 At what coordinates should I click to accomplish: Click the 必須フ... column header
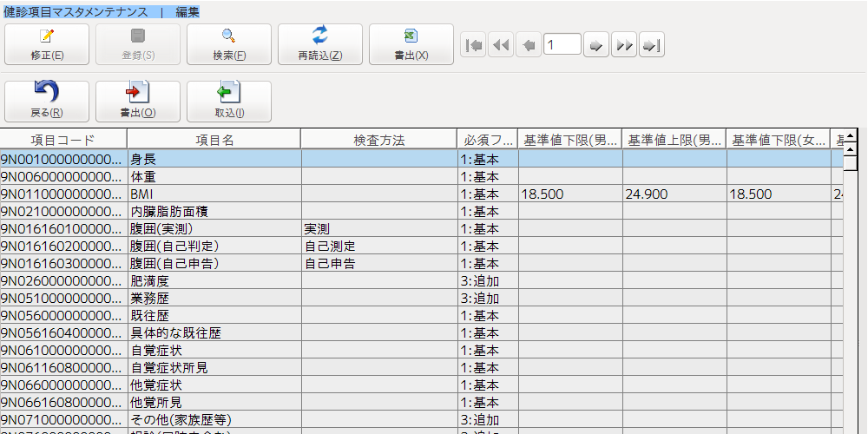(x=487, y=140)
